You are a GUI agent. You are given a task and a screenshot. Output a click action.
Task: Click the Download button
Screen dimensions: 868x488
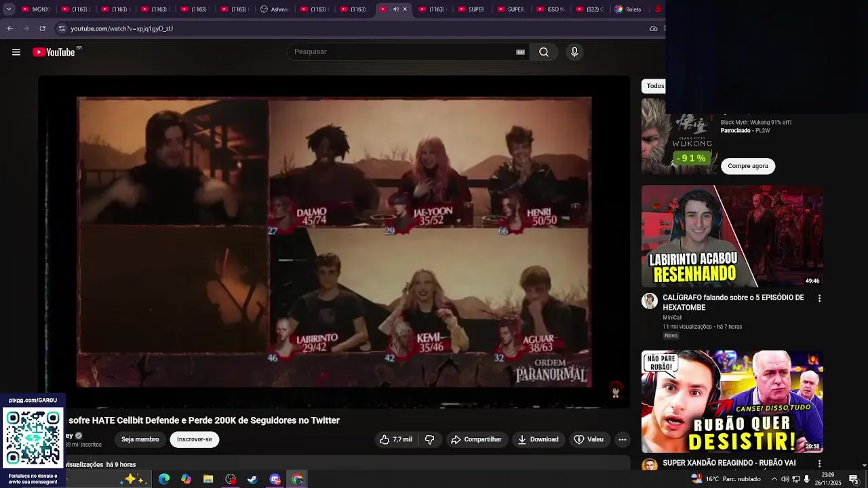(538, 439)
